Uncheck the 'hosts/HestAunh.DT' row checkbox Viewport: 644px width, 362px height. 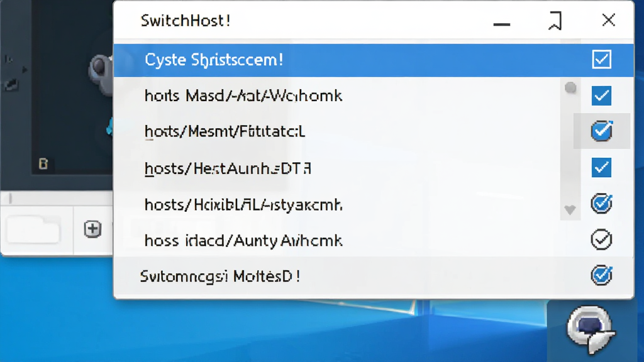pyautogui.click(x=601, y=167)
